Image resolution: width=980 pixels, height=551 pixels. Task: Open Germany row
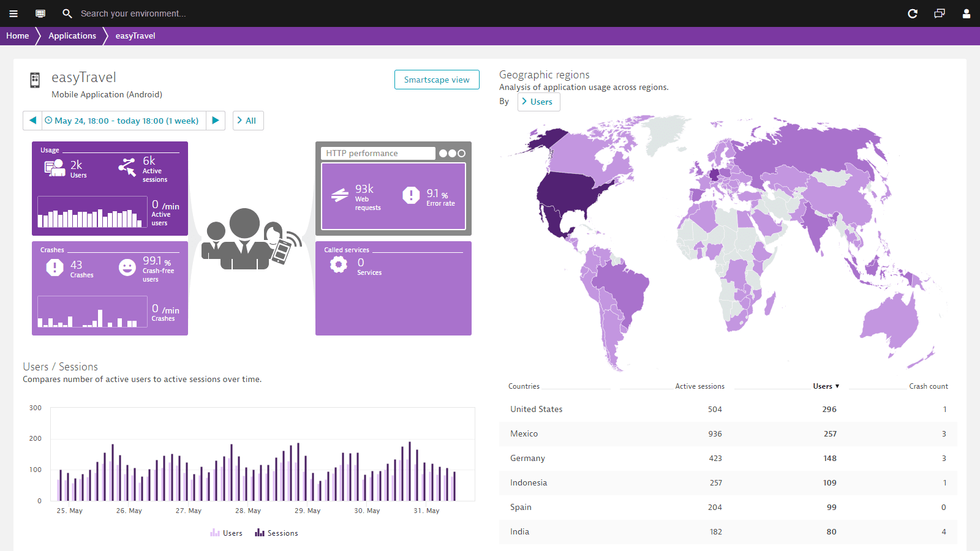[x=728, y=458]
